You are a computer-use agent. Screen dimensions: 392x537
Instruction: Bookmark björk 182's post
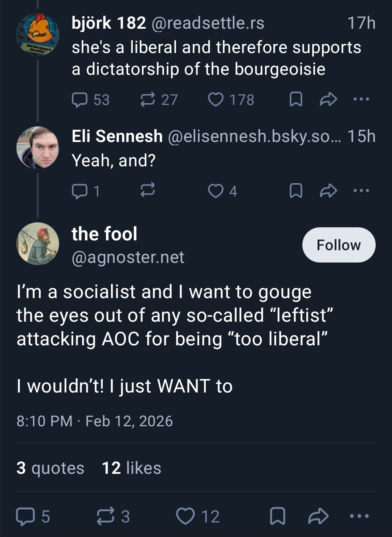[x=296, y=99]
